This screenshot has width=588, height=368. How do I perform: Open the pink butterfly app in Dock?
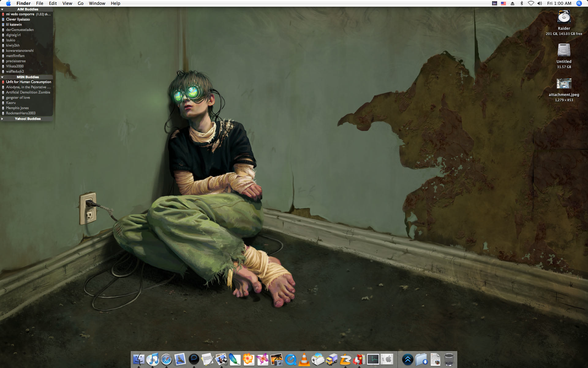point(262,359)
